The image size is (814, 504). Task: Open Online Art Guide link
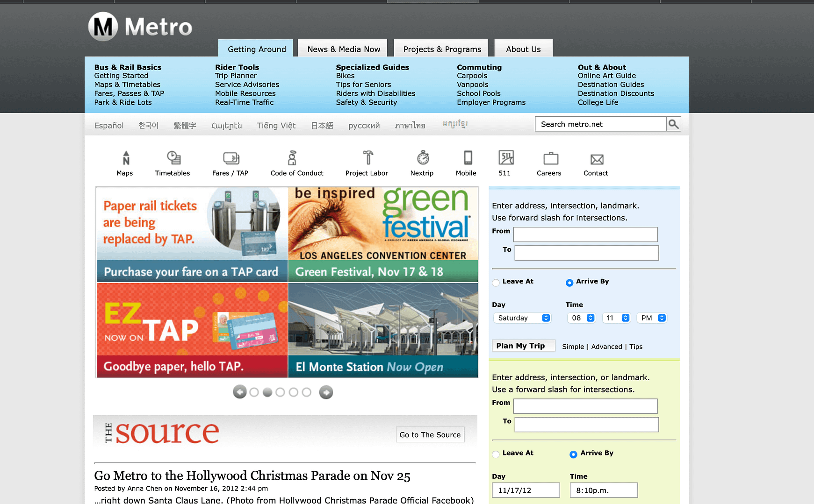pos(606,76)
